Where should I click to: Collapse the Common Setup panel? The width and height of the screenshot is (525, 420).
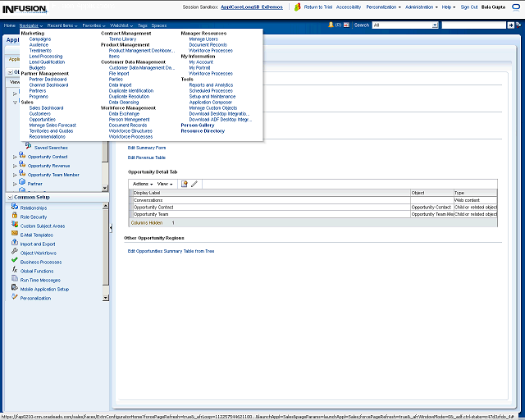click(9, 198)
